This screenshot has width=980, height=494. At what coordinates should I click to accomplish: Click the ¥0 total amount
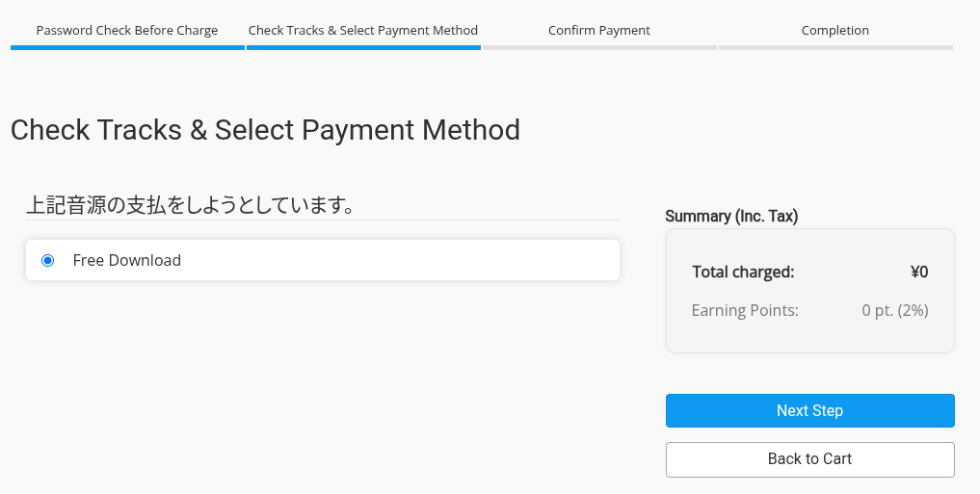point(918,272)
